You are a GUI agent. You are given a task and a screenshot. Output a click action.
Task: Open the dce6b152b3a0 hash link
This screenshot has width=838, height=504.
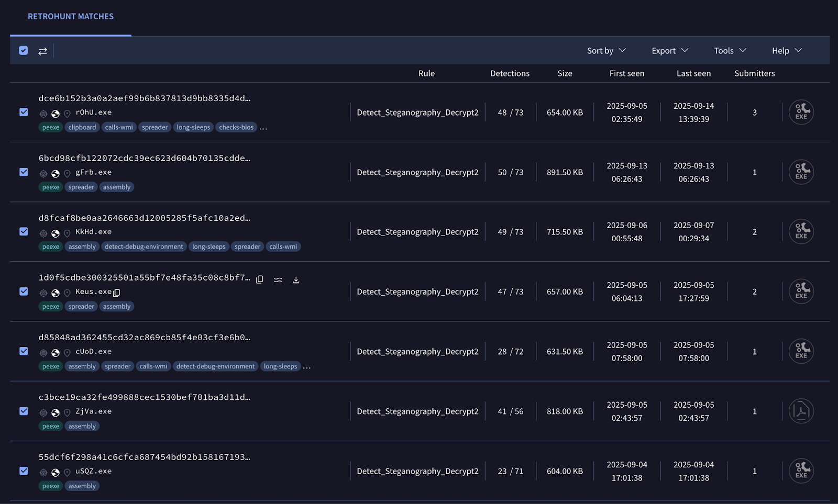click(x=144, y=98)
